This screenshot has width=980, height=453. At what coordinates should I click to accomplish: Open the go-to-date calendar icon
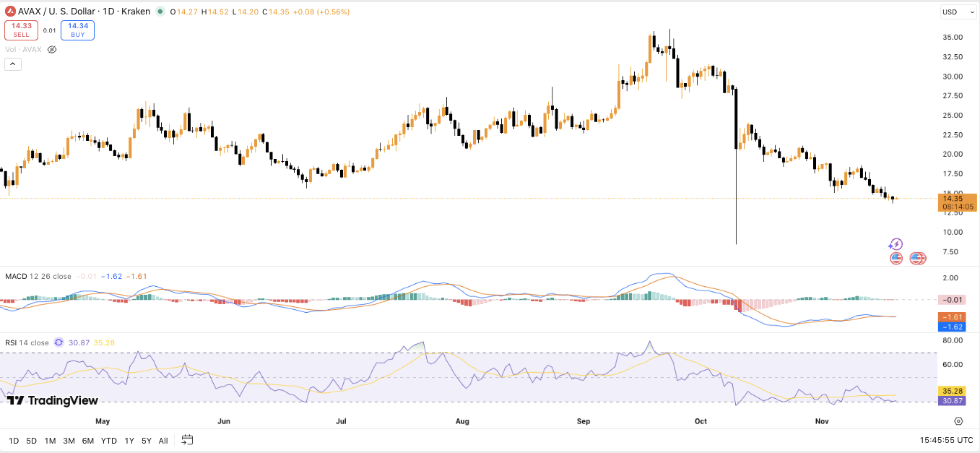(x=187, y=440)
